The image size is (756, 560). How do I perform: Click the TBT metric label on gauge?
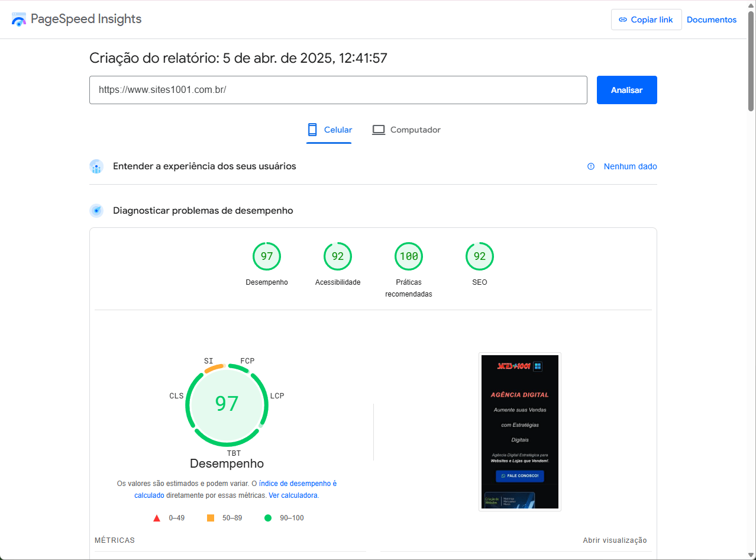coord(234,453)
